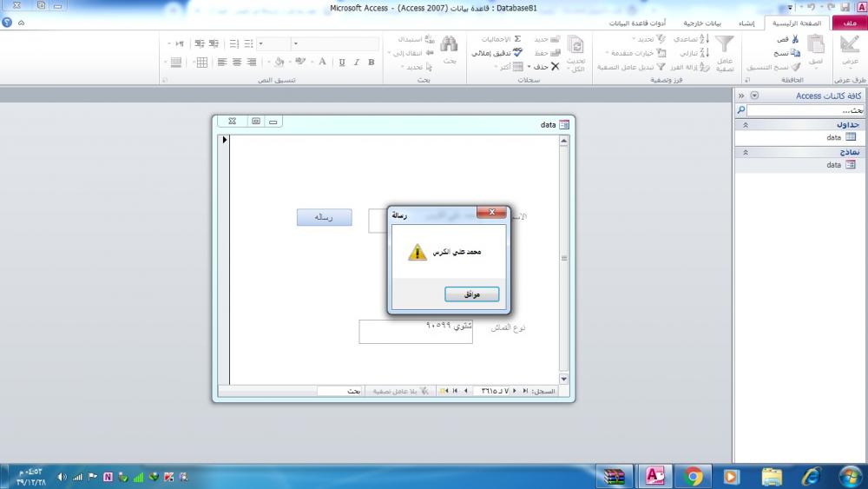Click نسخ التنسيق format painter icon
Image resolution: width=868 pixels, height=489 pixels.
795,67
